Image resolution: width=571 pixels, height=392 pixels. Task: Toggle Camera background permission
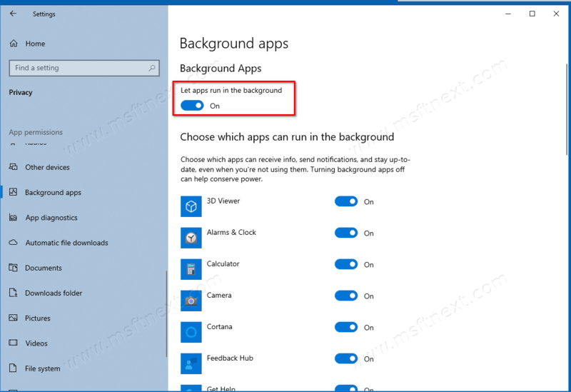tap(346, 296)
